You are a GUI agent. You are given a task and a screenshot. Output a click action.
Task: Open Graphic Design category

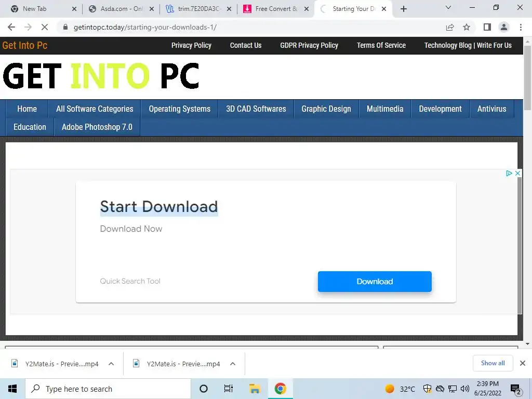tap(326, 109)
